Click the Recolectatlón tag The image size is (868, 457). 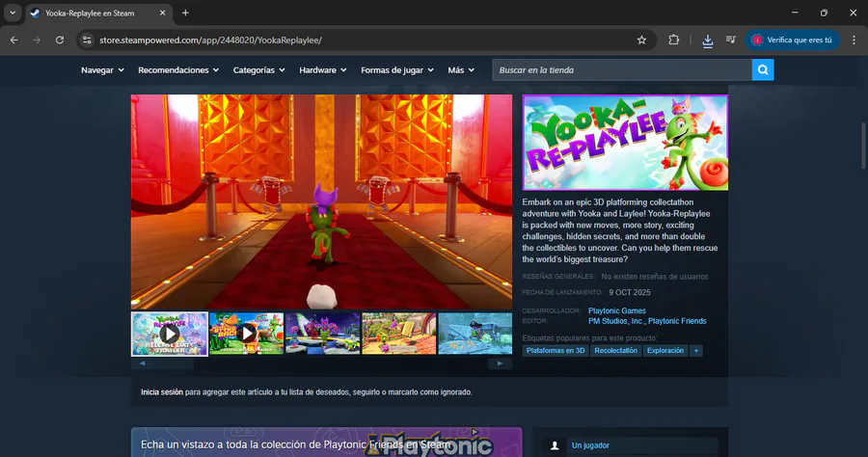[615, 351]
